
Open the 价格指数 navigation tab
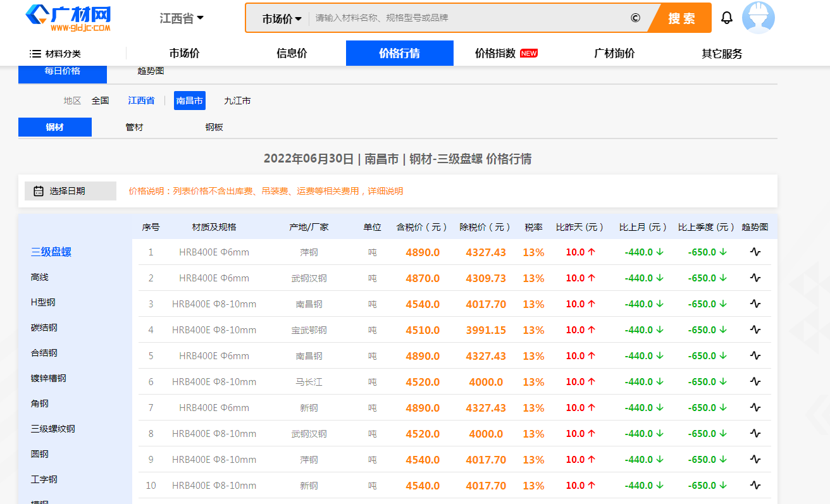(506, 53)
